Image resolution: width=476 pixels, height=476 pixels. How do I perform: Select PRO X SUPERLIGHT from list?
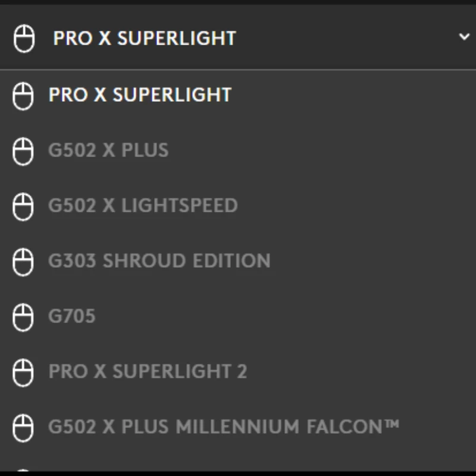[x=140, y=95]
